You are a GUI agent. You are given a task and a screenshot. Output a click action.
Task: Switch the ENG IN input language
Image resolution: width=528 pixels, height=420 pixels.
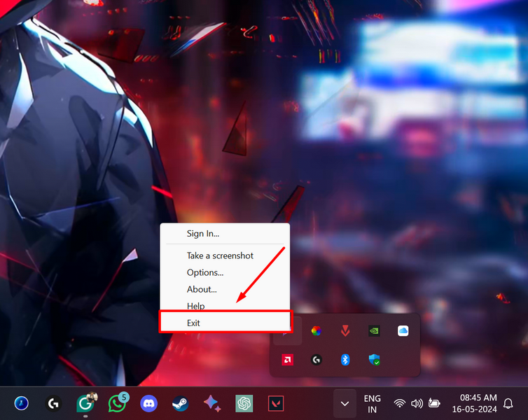coord(372,403)
